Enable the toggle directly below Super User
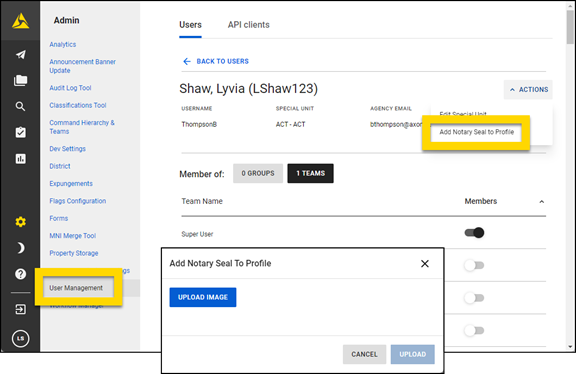The image size is (576, 374). pos(474,265)
